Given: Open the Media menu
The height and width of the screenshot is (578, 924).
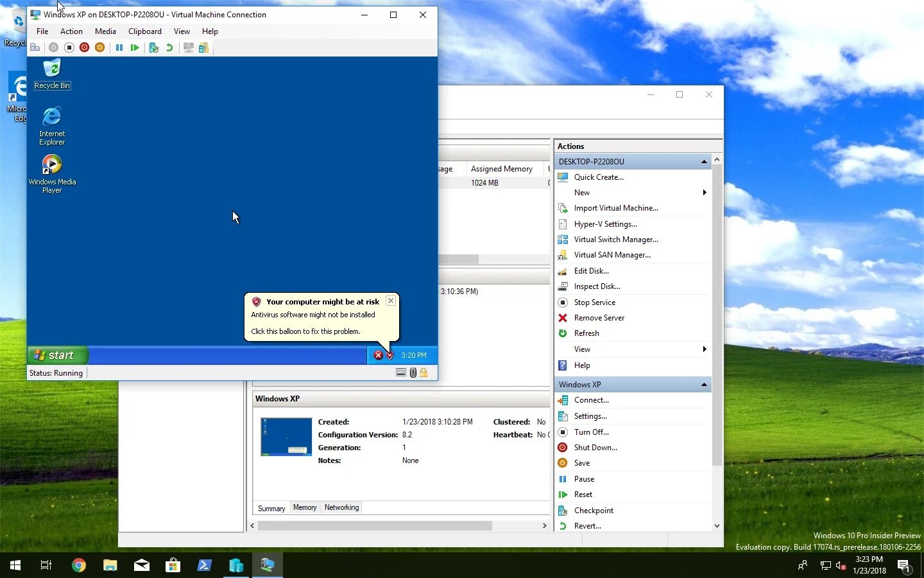Looking at the screenshot, I should tap(105, 31).
